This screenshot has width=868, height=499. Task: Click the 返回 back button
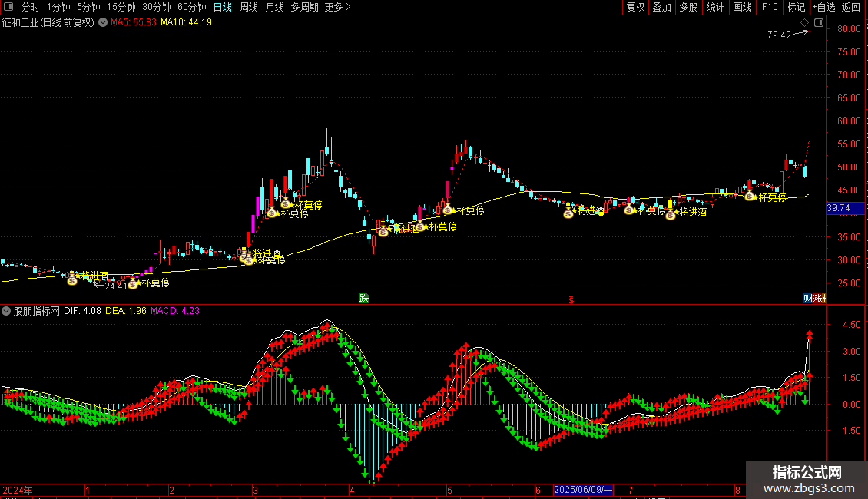pos(851,7)
